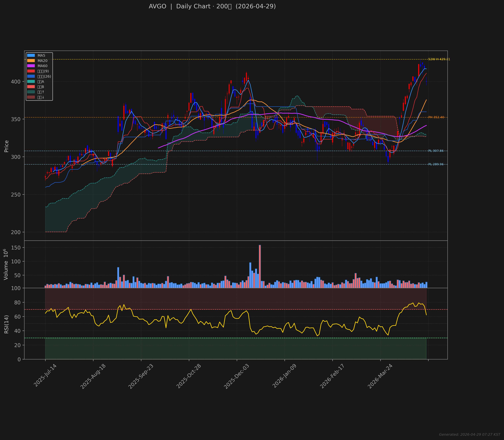The width and height of the screenshot is (504, 440).
Task: Click the PL 307.86 price label
Action: point(436,151)
